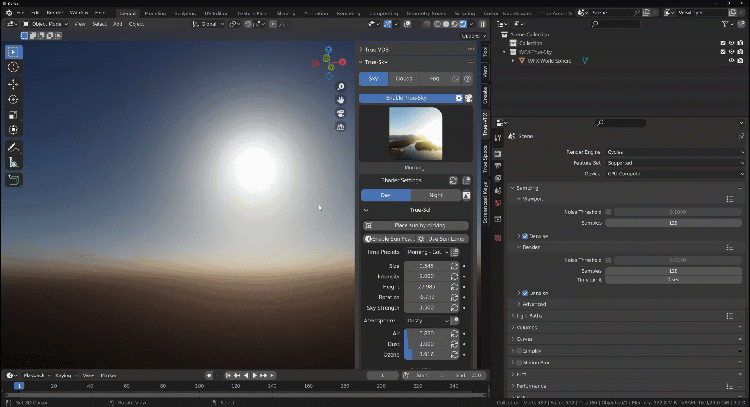Toggle camera view with the camera icon

tap(341, 113)
